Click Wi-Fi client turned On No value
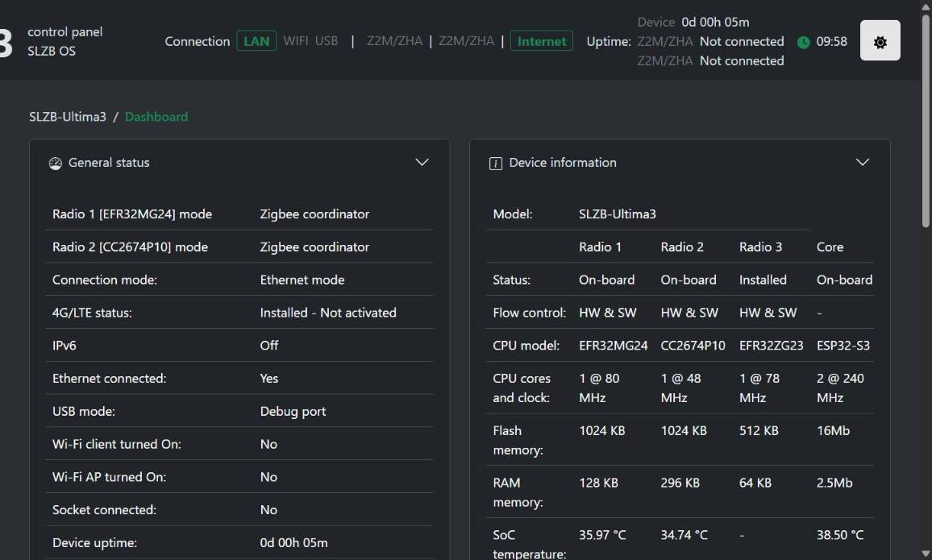Image resolution: width=932 pixels, height=560 pixels. (x=268, y=444)
